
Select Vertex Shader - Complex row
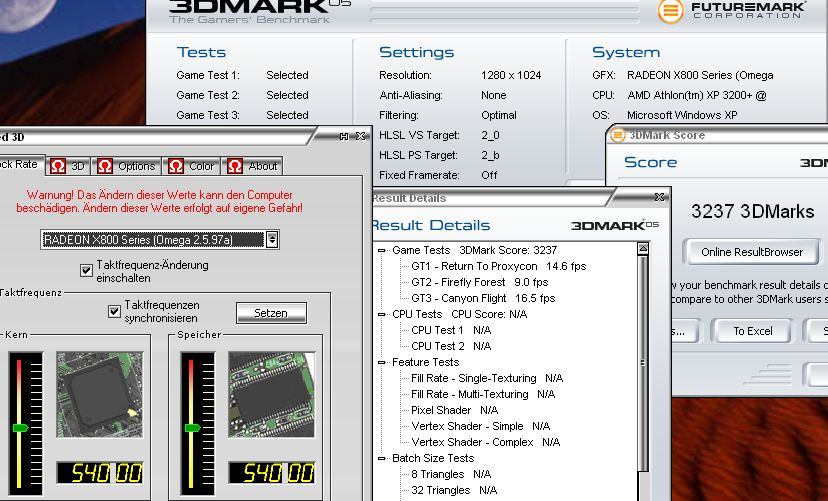click(x=485, y=442)
